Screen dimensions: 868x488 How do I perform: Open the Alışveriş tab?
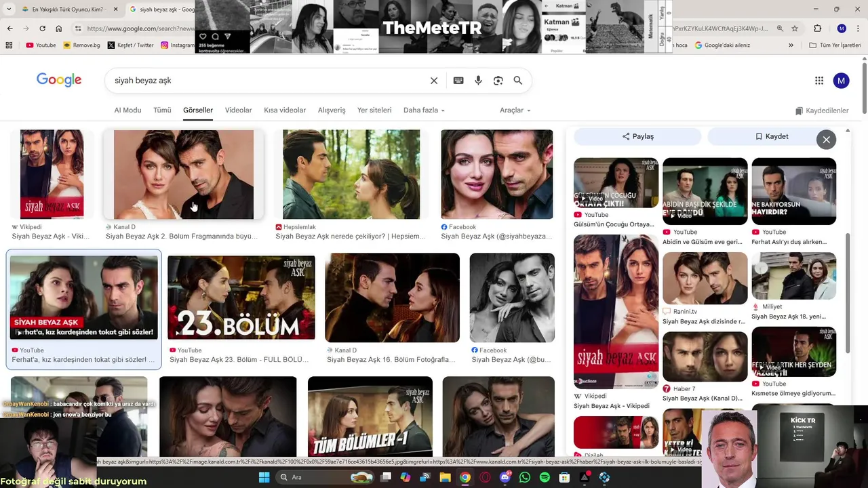pos(332,110)
